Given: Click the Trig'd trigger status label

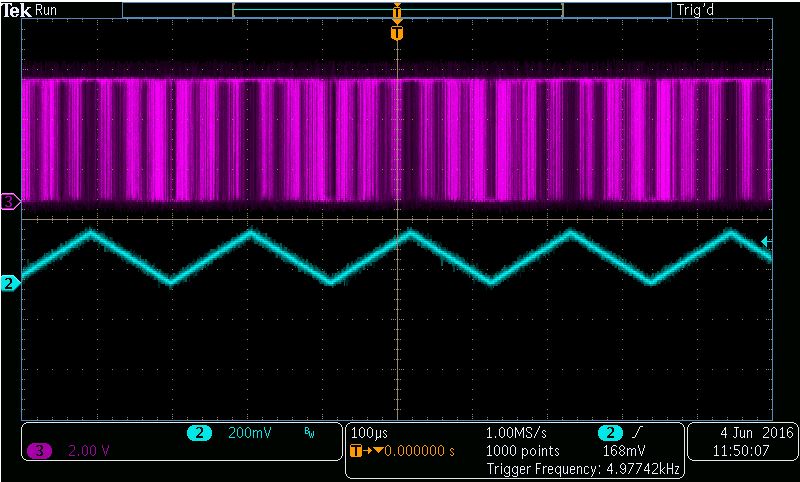Looking at the screenshot, I should point(697,10).
